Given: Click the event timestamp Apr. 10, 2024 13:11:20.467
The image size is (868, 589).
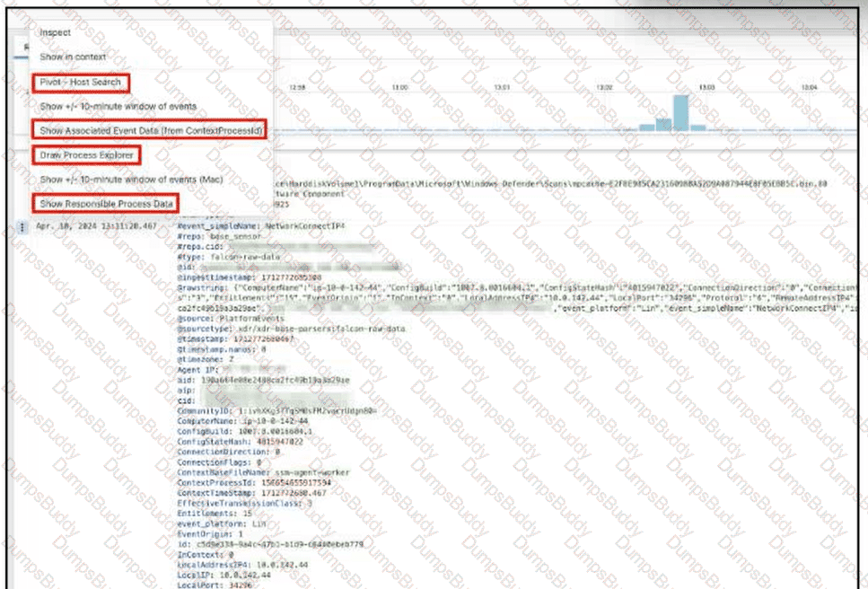Looking at the screenshot, I should click(x=96, y=226).
